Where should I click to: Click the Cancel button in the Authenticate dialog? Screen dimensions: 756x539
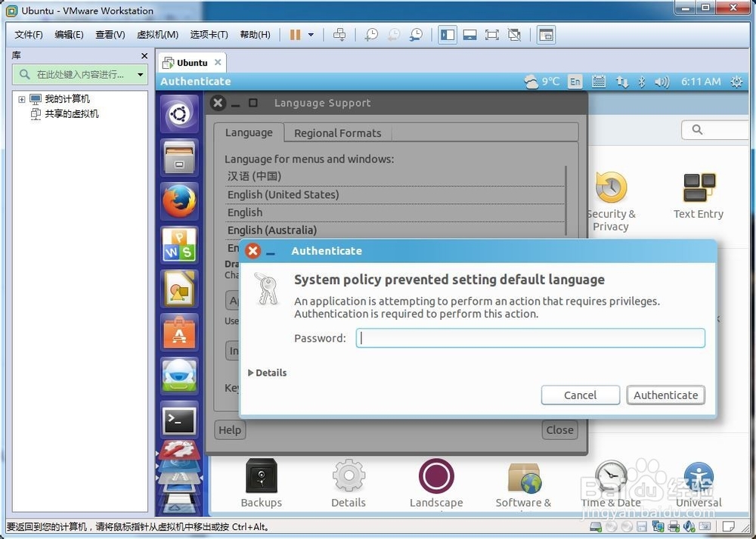point(581,395)
